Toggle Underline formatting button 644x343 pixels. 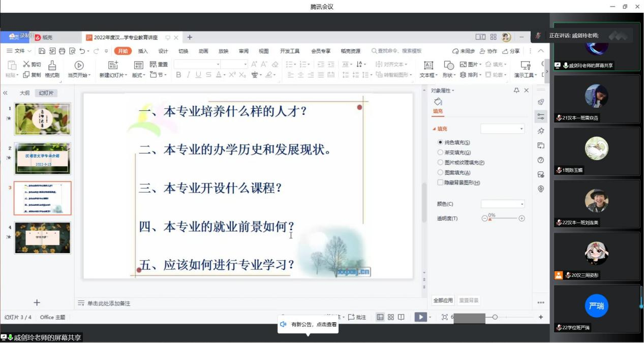198,75
